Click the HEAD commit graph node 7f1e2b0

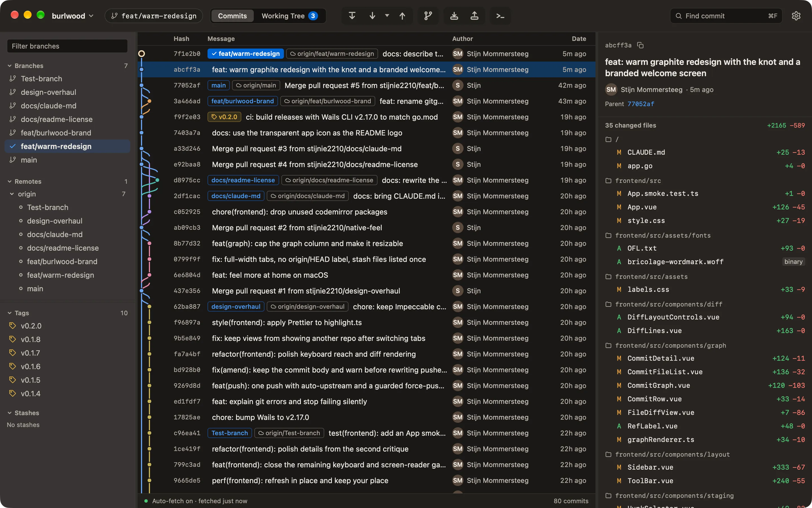click(x=141, y=53)
